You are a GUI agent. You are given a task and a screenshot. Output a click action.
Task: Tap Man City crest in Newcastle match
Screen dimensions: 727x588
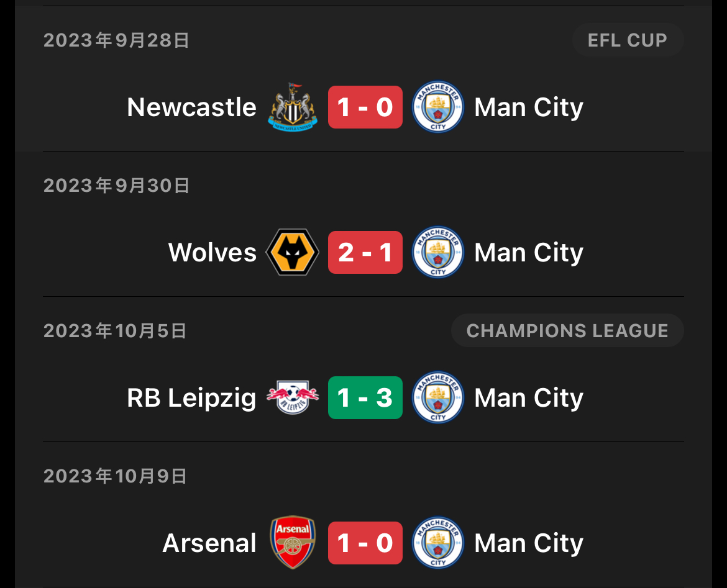(x=437, y=107)
